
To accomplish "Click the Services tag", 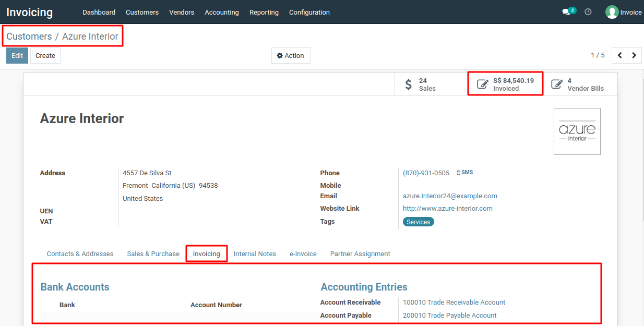I will (419, 222).
